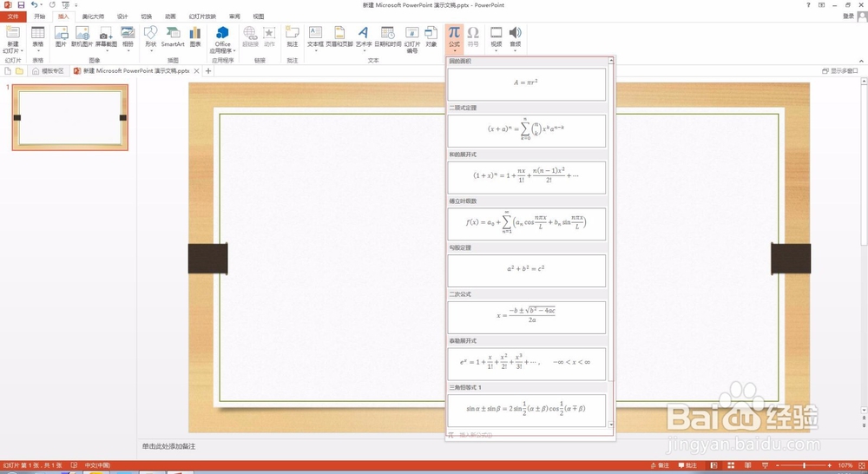Start Slide Show from status bar
Viewport: 868px width, 474px height.
click(x=765, y=465)
